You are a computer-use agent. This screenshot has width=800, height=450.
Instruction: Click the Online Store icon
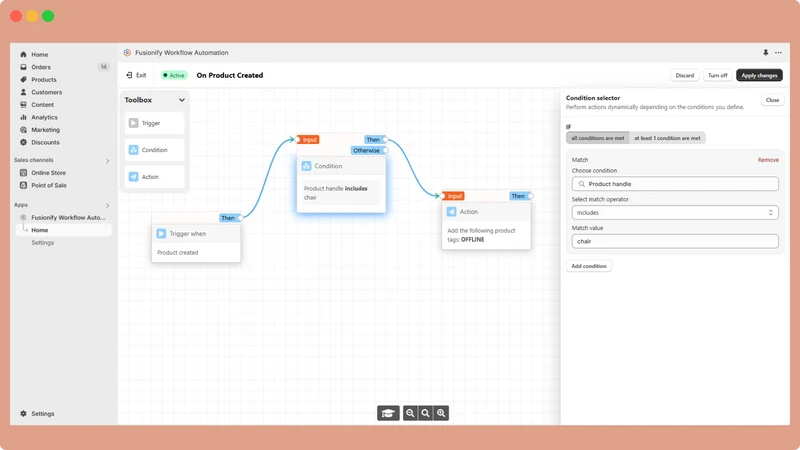pyautogui.click(x=23, y=173)
